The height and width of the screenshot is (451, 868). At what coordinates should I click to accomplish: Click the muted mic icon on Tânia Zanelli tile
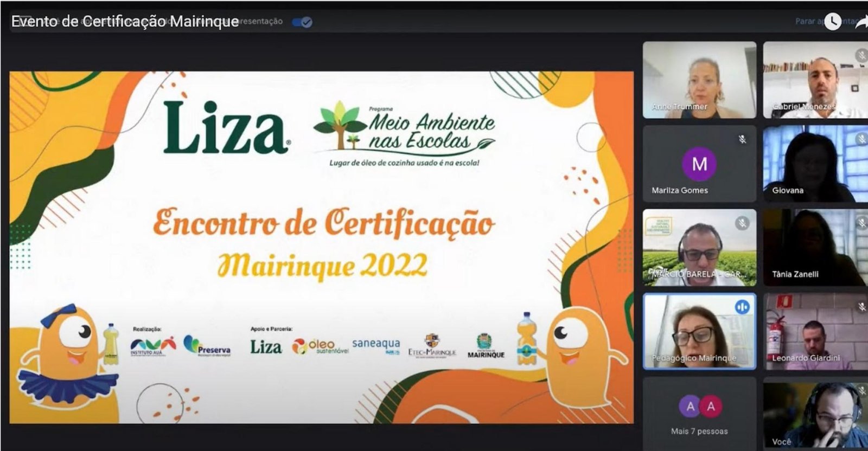[x=861, y=223]
